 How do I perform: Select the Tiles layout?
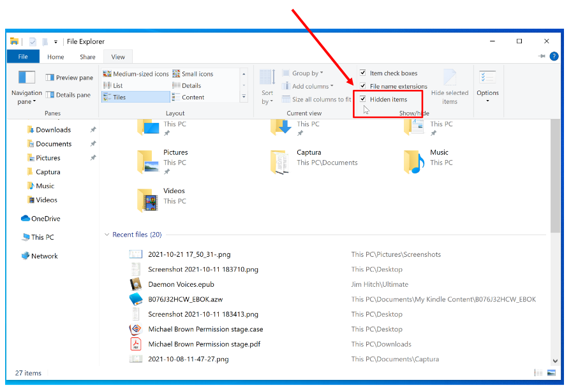(136, 97)
